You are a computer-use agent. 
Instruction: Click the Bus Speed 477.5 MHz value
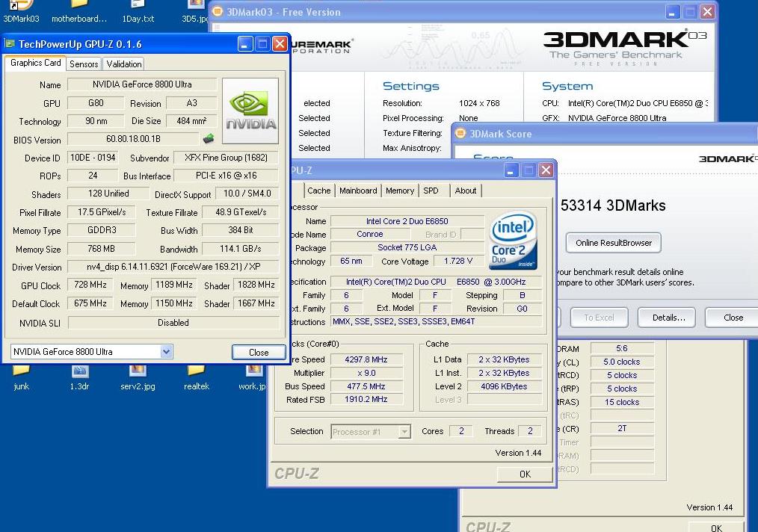(366, 386)
